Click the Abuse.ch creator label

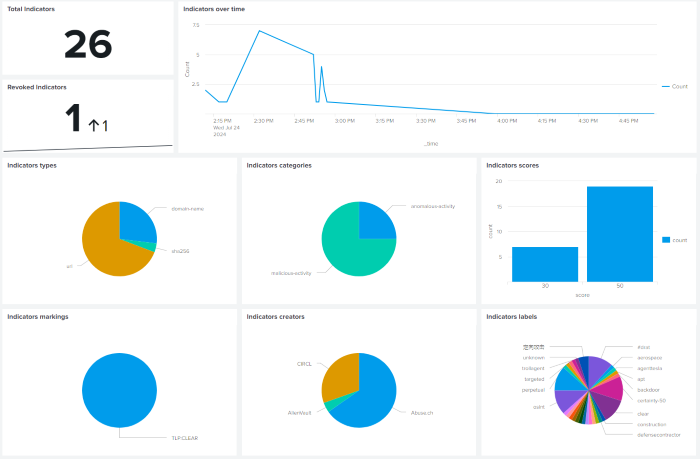coord(422,413)
